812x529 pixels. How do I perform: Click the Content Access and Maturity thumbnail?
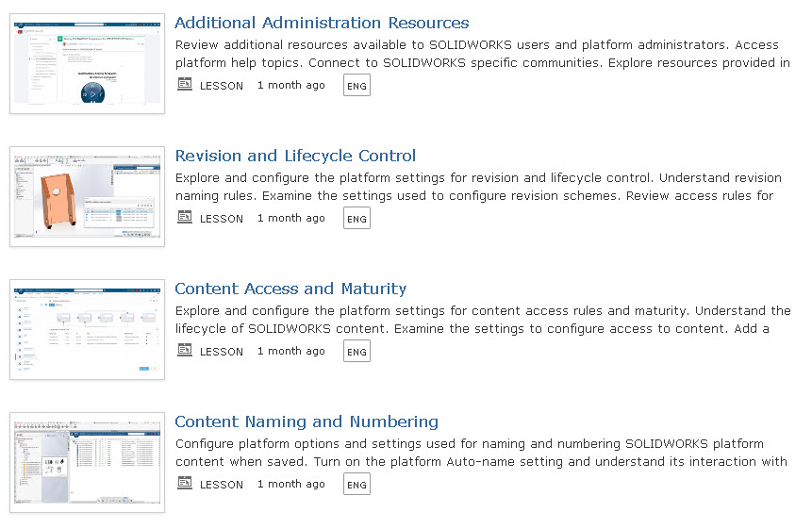[87, 330]
